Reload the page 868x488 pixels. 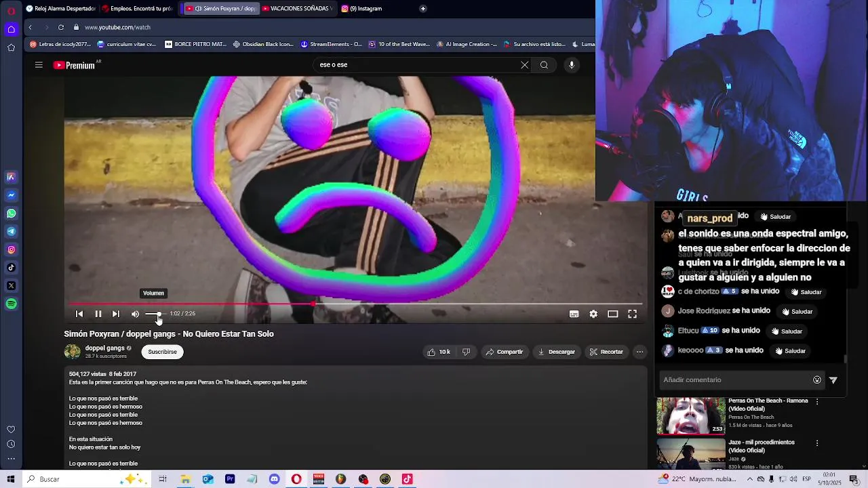tap(61, 27)
